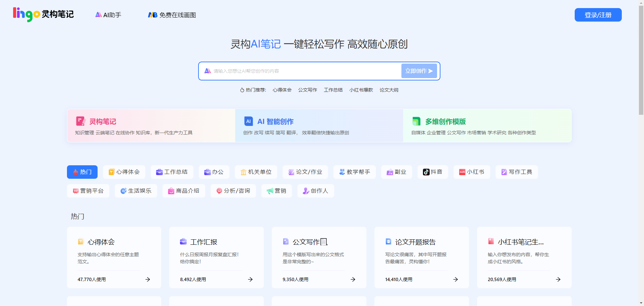This screenshot has height=306, width=644.
Task: Open the 心得体会 category chip
Action: tap(124, 172)
